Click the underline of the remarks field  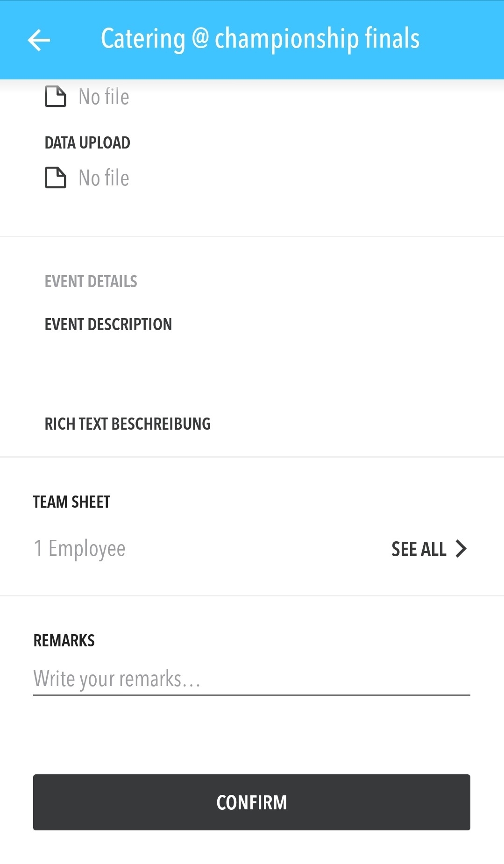[251, 695]
